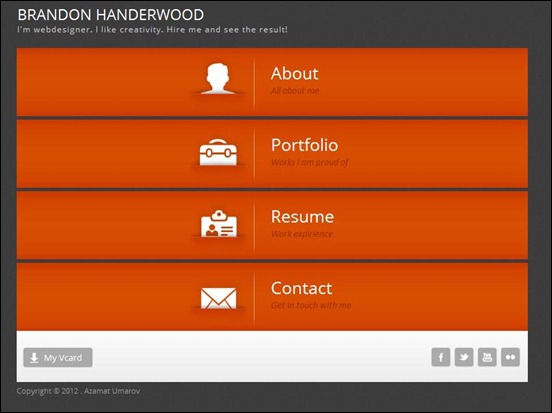Click 'All about me' subtitle
This screenshot has height=413, width=552.
[x=295, y=91]
